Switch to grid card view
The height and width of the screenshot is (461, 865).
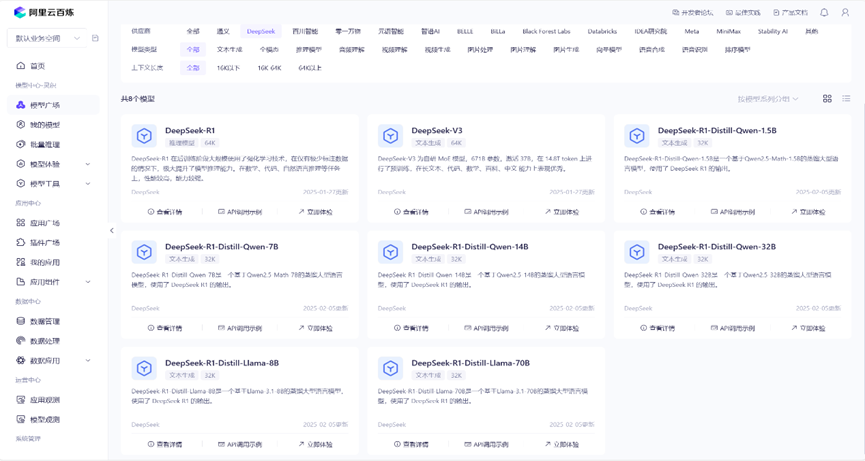click(827, 99)
